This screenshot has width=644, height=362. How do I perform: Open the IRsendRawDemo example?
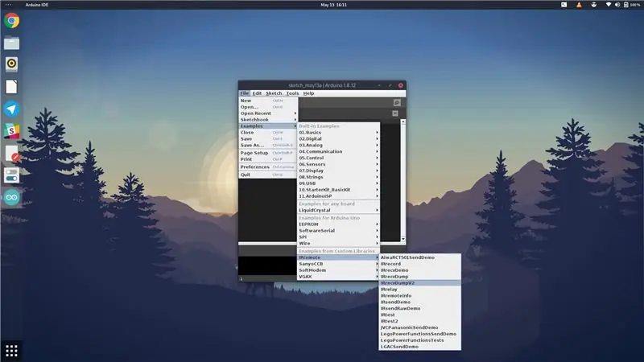coord(419,308)
